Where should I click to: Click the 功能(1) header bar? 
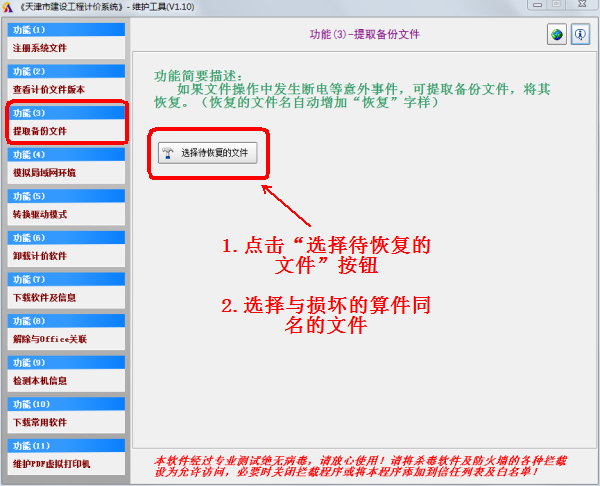[65, 30]
